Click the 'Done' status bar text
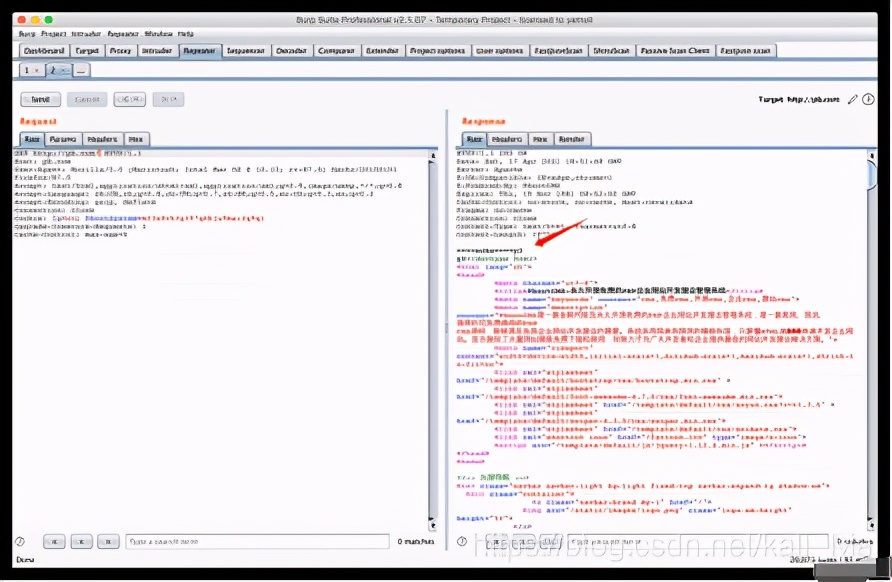This screenshot has height=582, width=892. click(x=25, y=560)
